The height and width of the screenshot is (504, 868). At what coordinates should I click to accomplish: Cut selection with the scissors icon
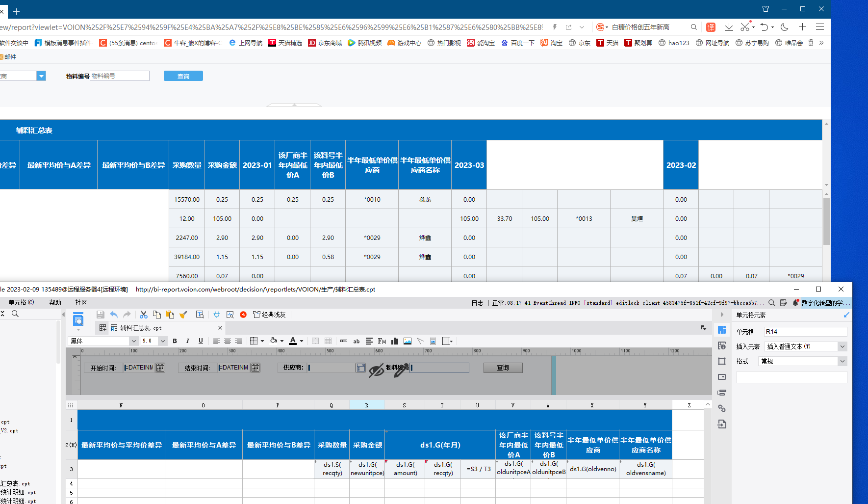coord(144,315)
